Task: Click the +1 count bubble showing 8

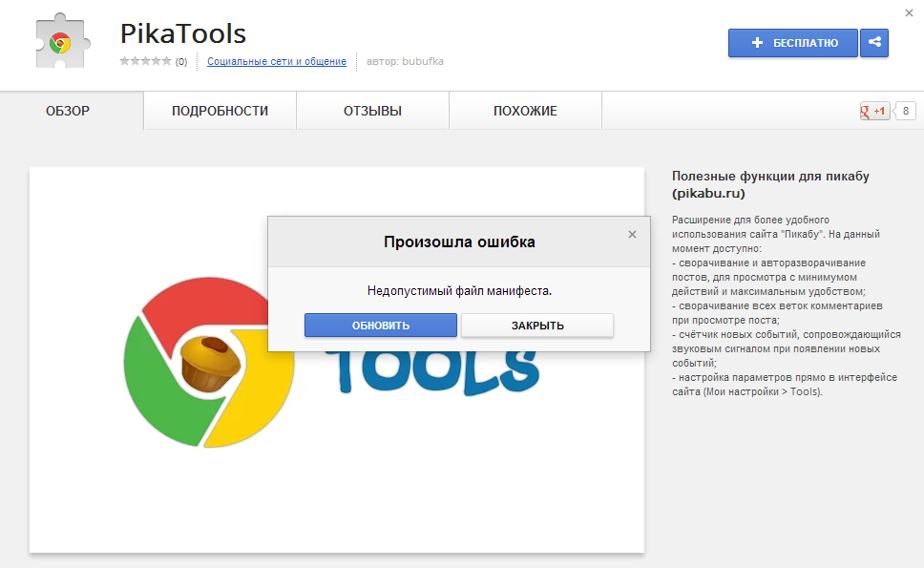Action: click(x=905, y=111)
